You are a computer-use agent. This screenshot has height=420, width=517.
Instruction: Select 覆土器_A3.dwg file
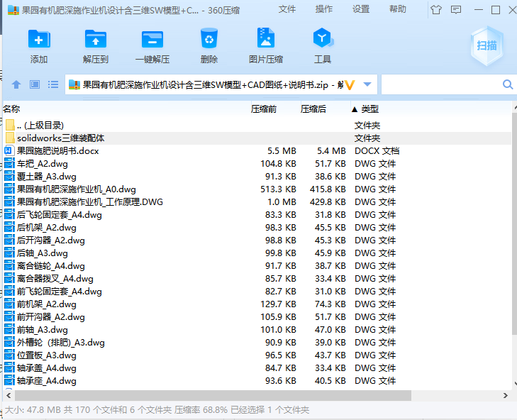tap(257, 176)
